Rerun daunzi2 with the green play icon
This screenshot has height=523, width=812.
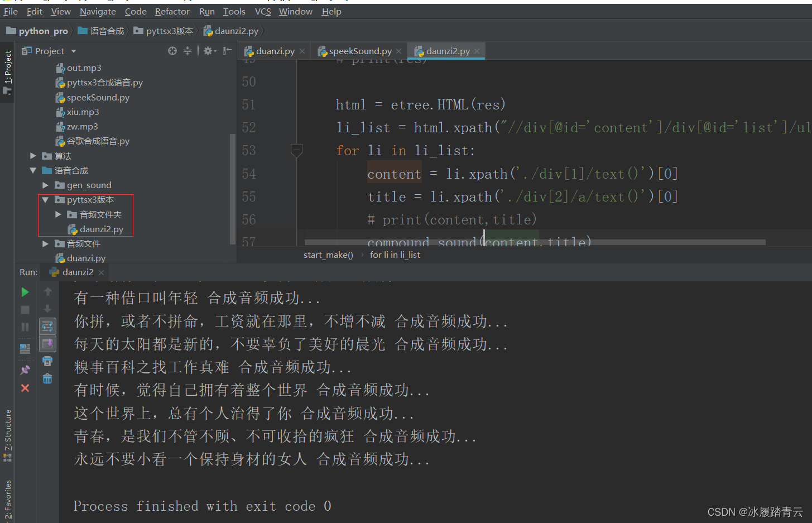pos(25,292)
